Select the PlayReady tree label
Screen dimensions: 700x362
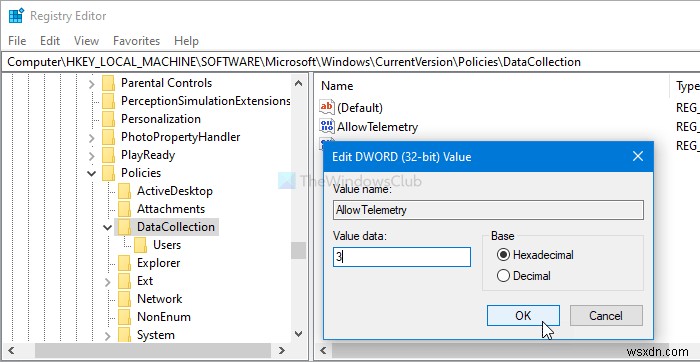point(148,155)
